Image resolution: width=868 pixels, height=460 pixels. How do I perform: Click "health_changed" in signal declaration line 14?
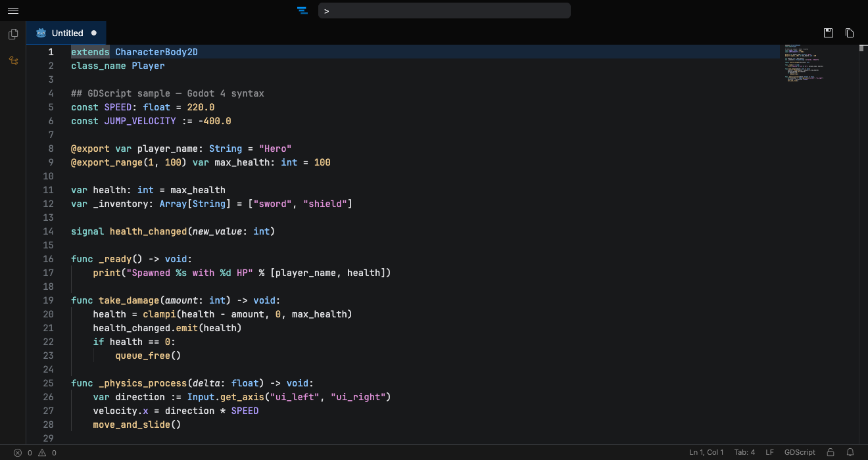click(149, 231)
